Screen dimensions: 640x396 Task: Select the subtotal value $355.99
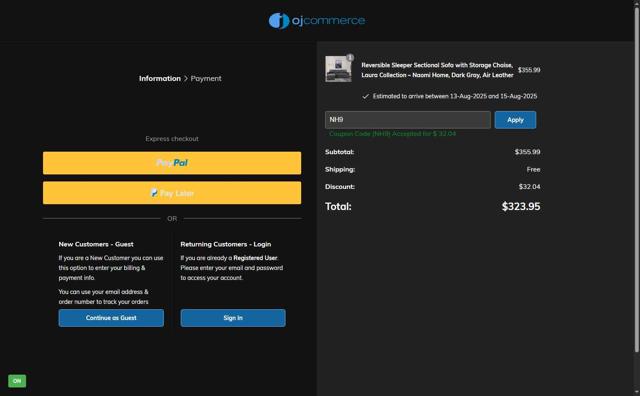tap(527, 152)
